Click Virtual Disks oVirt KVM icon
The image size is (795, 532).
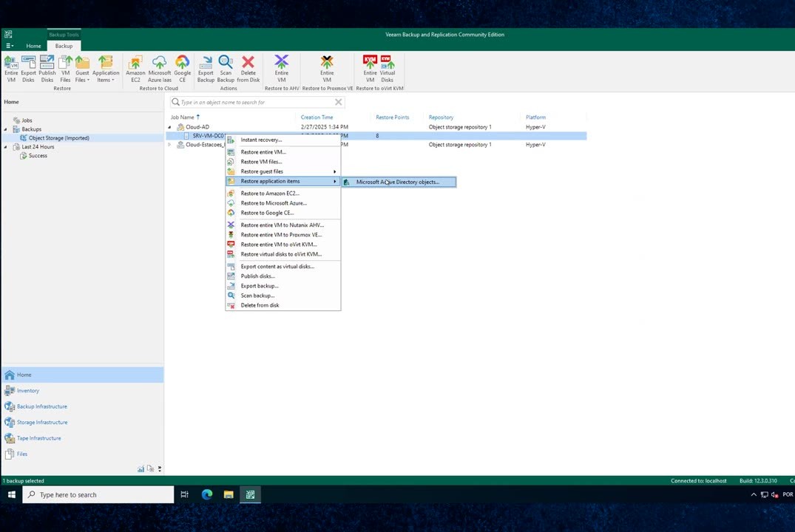[388, 69]
